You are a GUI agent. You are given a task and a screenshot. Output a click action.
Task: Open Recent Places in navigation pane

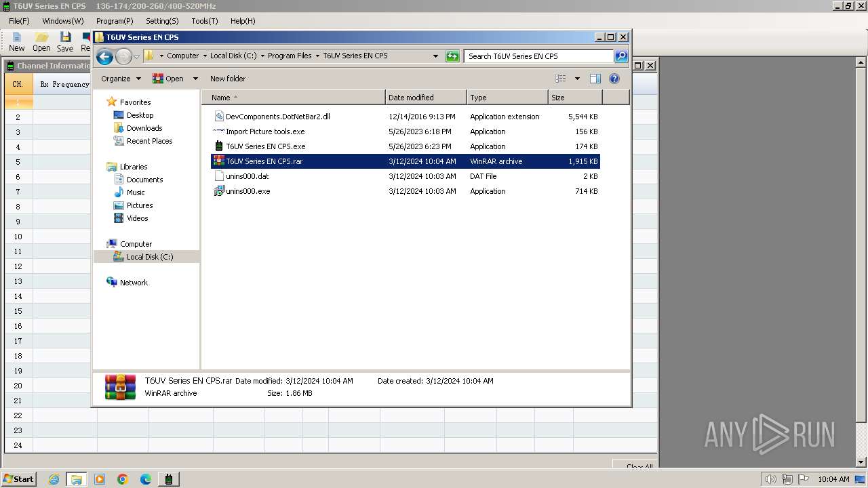click(x=149, y=141)
